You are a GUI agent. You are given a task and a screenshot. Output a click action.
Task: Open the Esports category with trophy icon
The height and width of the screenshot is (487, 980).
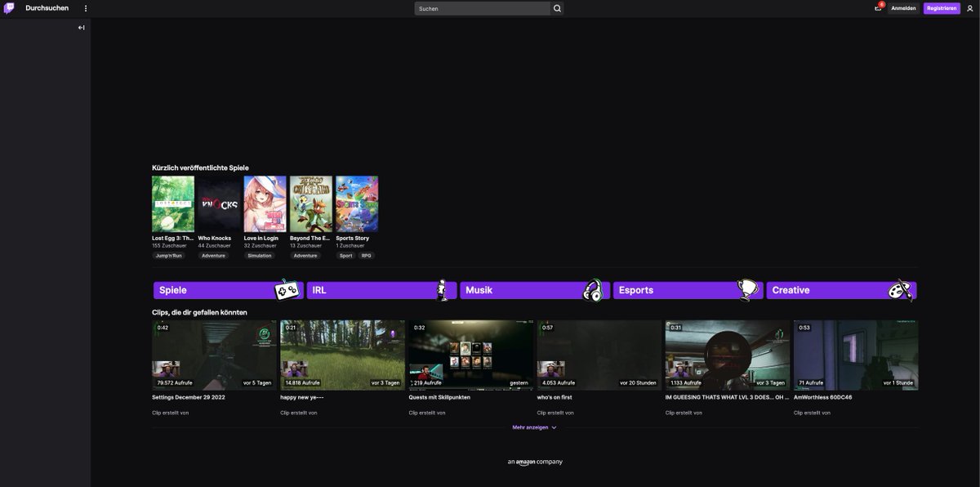(688, 290)
